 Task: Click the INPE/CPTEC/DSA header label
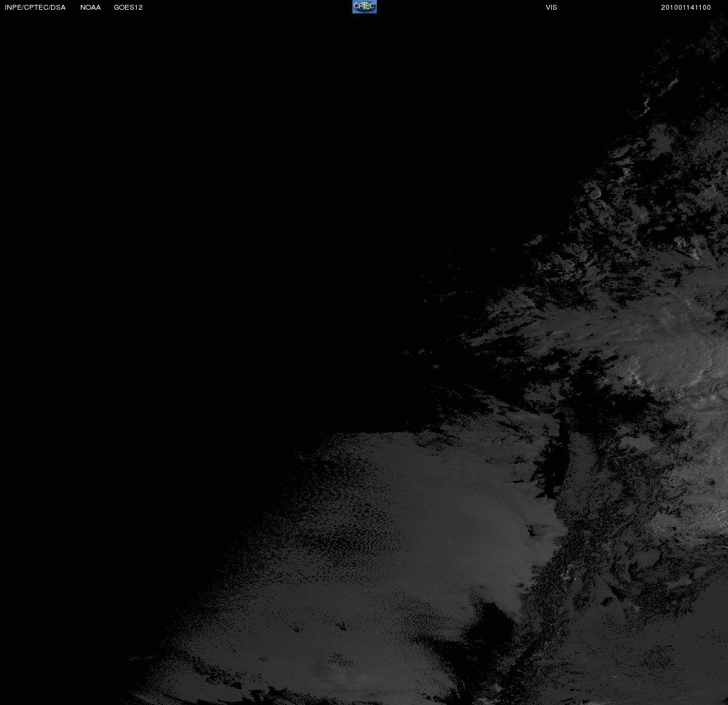pyautogui.click(x=35, y=7)
